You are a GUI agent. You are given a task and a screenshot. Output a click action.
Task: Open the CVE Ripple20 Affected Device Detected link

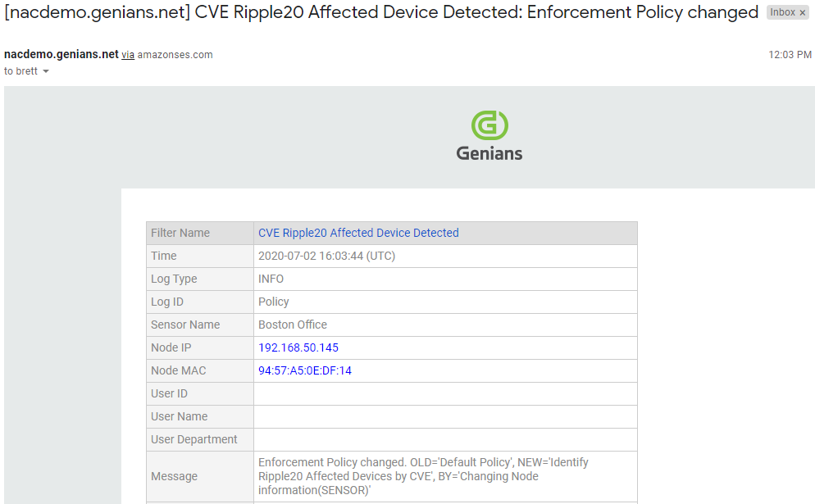tap(358, 233)
